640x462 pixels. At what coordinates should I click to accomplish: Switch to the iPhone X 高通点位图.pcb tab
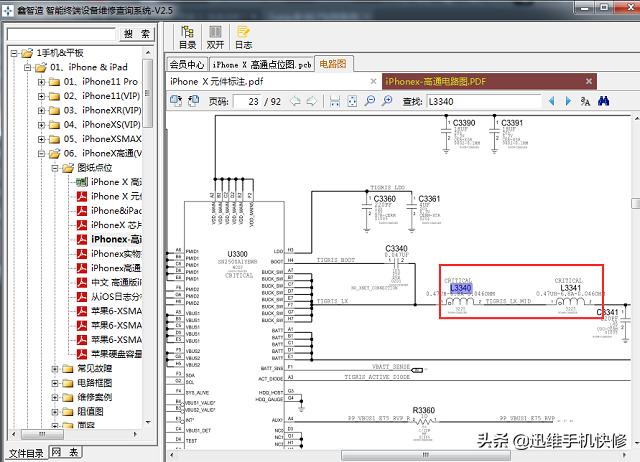(261, 64)
